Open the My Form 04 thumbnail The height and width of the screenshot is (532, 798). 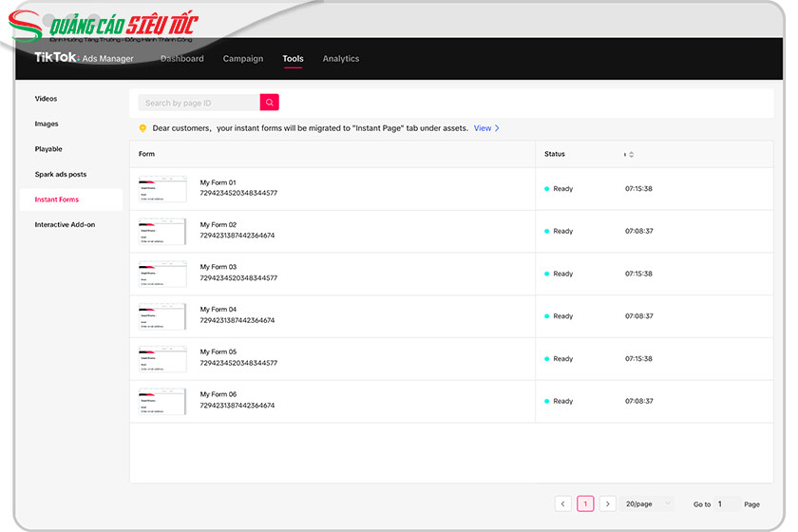162,315
